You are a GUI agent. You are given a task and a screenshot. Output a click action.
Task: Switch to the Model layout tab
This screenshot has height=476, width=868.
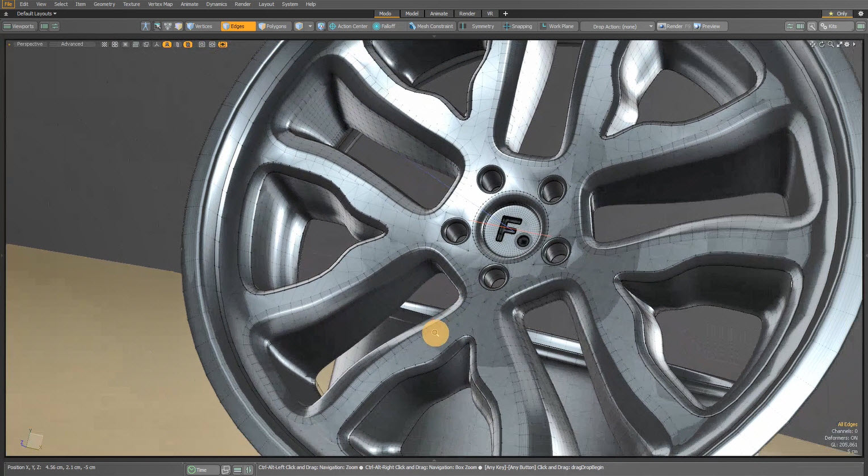[412, 14]
